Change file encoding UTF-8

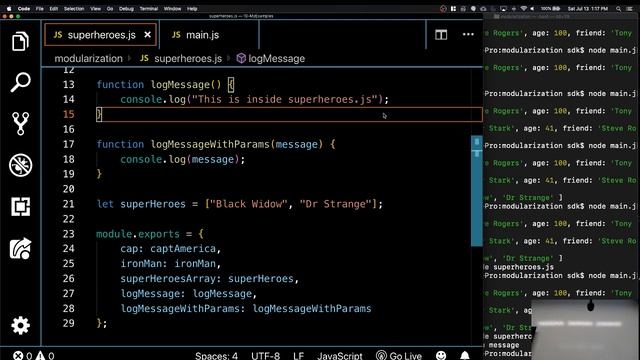tap(265, 356)
